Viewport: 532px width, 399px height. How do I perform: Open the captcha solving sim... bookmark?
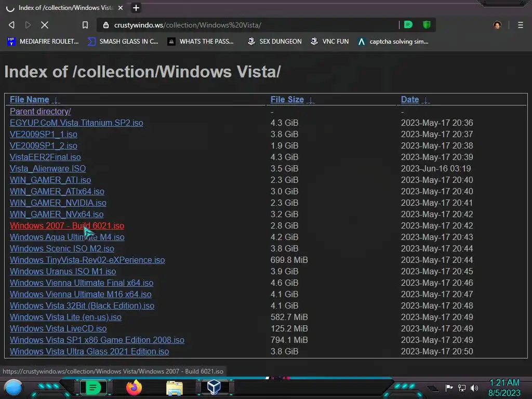tap(393, 42)
